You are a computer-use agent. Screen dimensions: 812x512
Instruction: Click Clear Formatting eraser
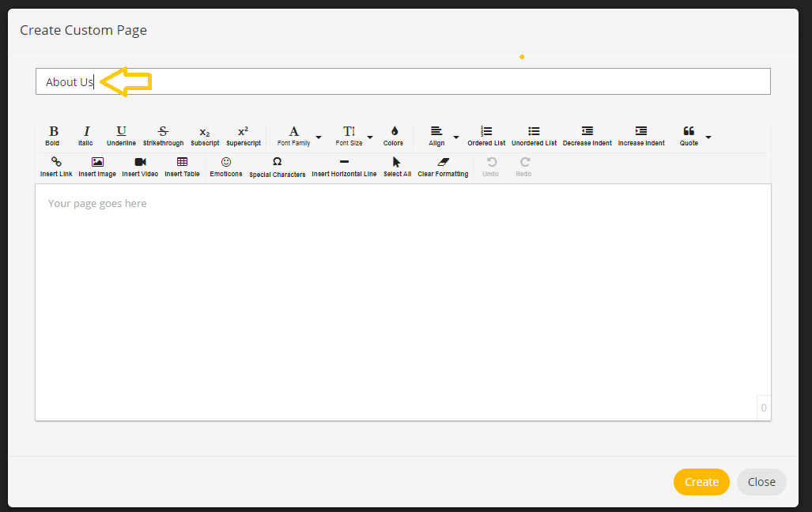coord(444,168)
